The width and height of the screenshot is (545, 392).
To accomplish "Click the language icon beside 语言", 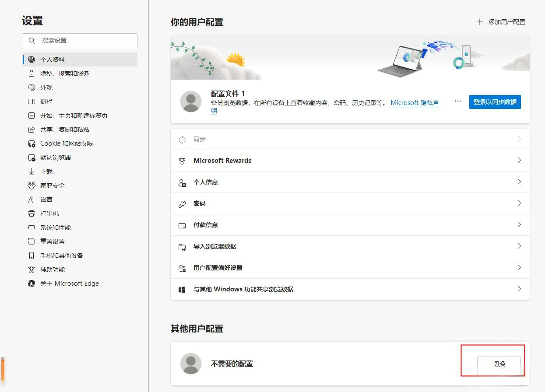I will (31, 199).
